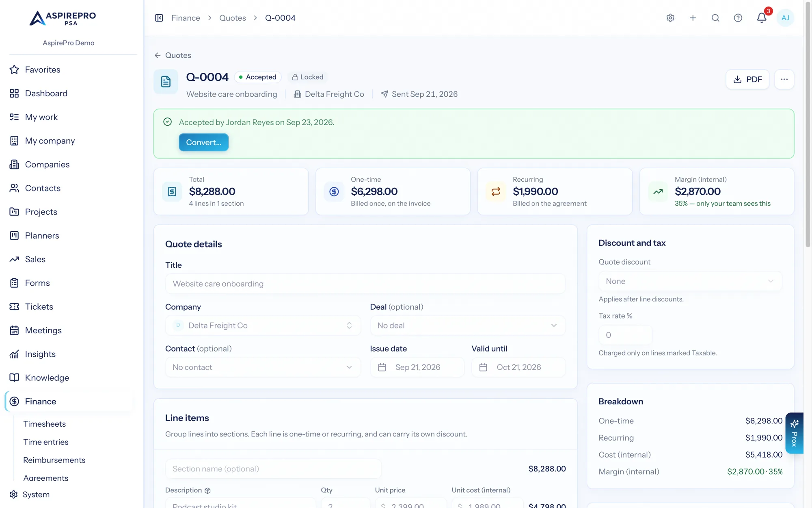The image size is (812, 508).
Task: Click the Issue date calendar icon
Action: coord(382,367)
